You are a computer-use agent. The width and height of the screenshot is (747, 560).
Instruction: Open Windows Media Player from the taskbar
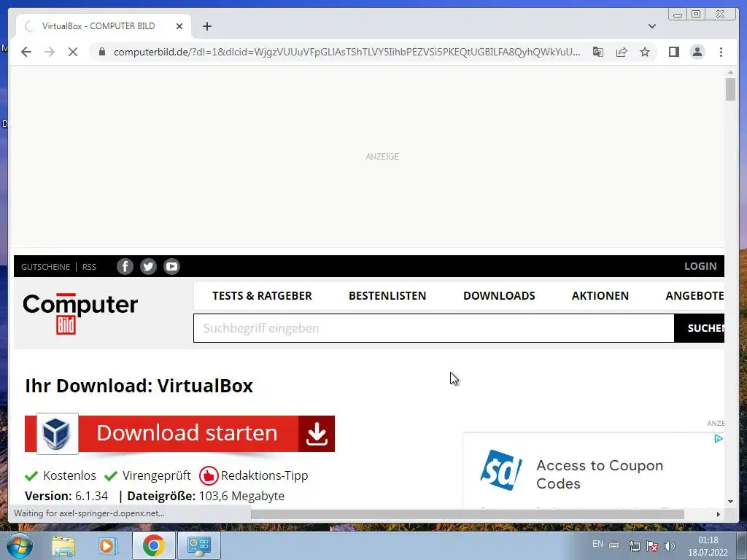108,545
